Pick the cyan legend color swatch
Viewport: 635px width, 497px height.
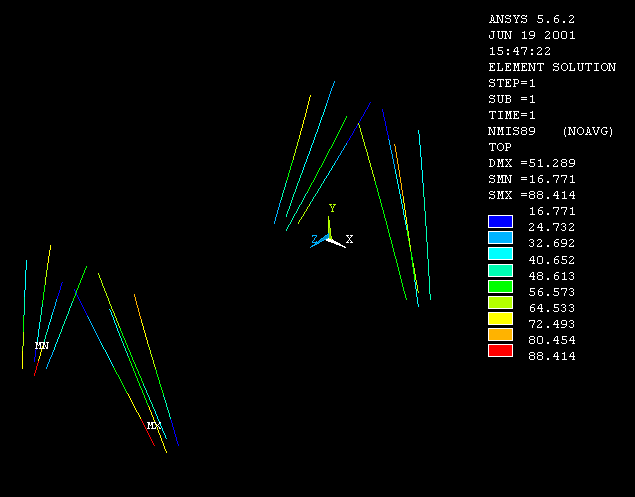500,254
